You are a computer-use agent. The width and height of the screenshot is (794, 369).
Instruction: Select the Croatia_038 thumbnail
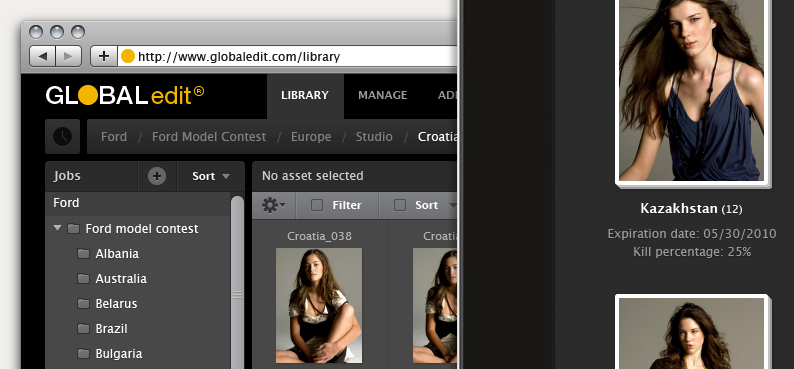319,305
